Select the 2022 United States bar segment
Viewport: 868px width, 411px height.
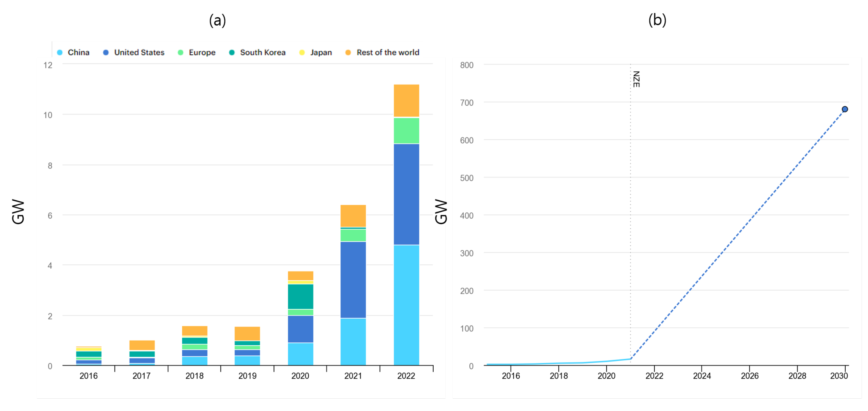click(x=406, y=195)
